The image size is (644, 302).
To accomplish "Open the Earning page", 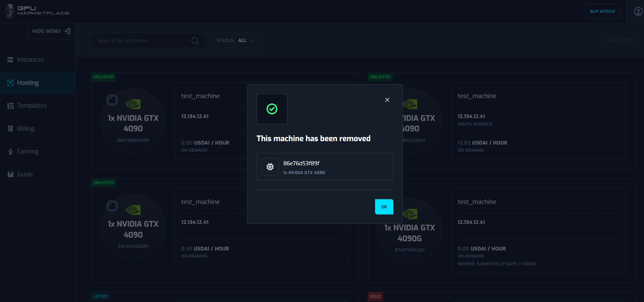I will pos(28,151).
